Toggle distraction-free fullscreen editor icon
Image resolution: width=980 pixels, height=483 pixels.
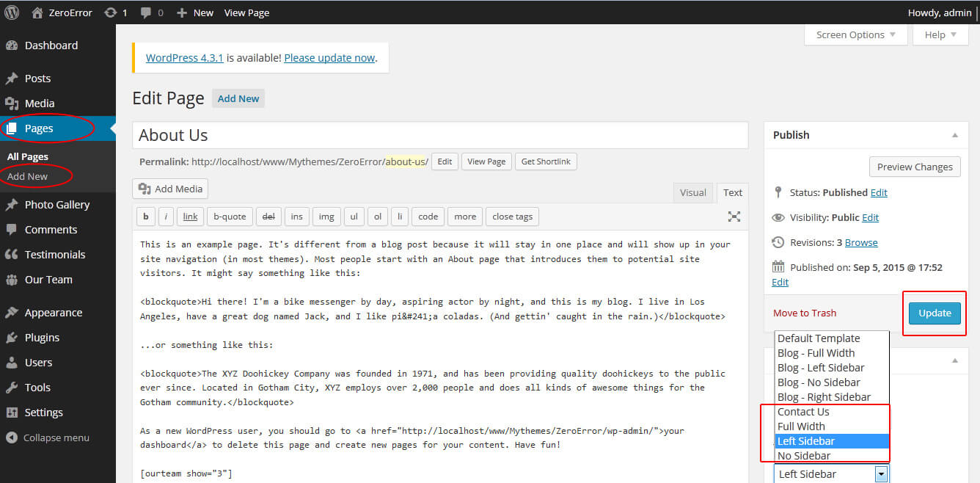pos(734,217)
